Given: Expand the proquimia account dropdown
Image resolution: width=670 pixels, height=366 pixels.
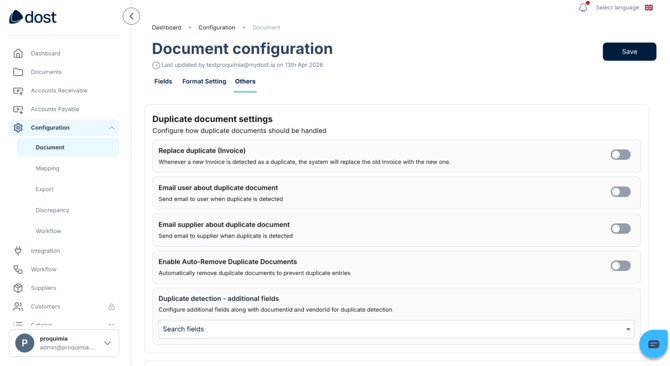Looking at the screenshot, I should pyautogui.click(x=108, y=343).
